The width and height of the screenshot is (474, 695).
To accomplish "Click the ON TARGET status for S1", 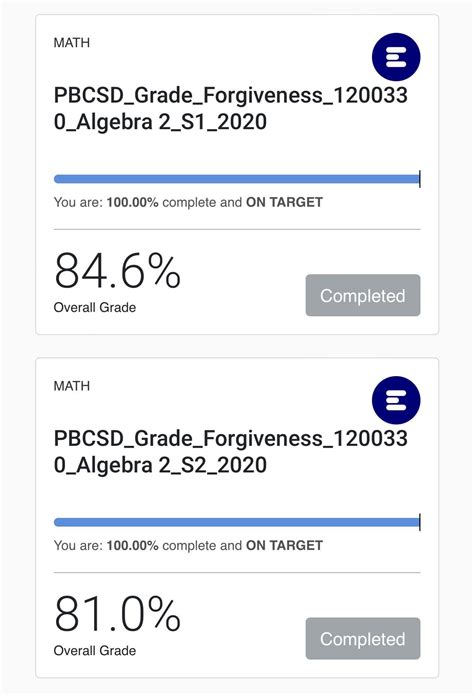I will 284,202.
